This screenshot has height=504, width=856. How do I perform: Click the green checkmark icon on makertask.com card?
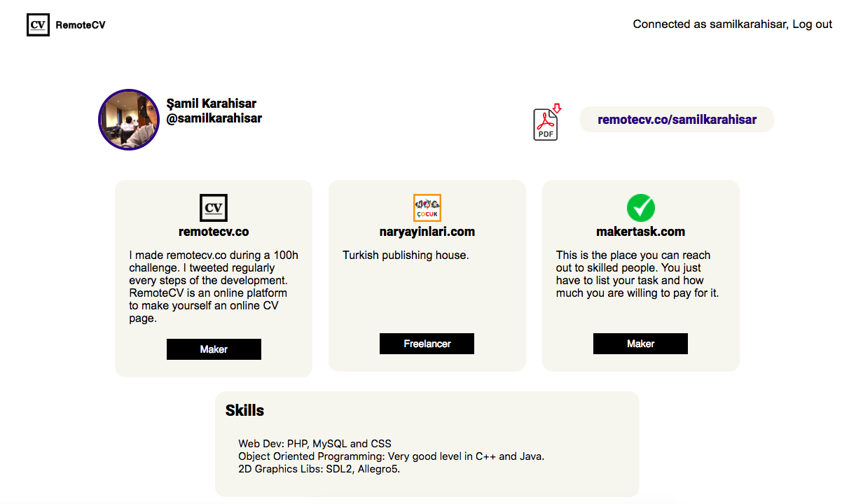point(640,207)
